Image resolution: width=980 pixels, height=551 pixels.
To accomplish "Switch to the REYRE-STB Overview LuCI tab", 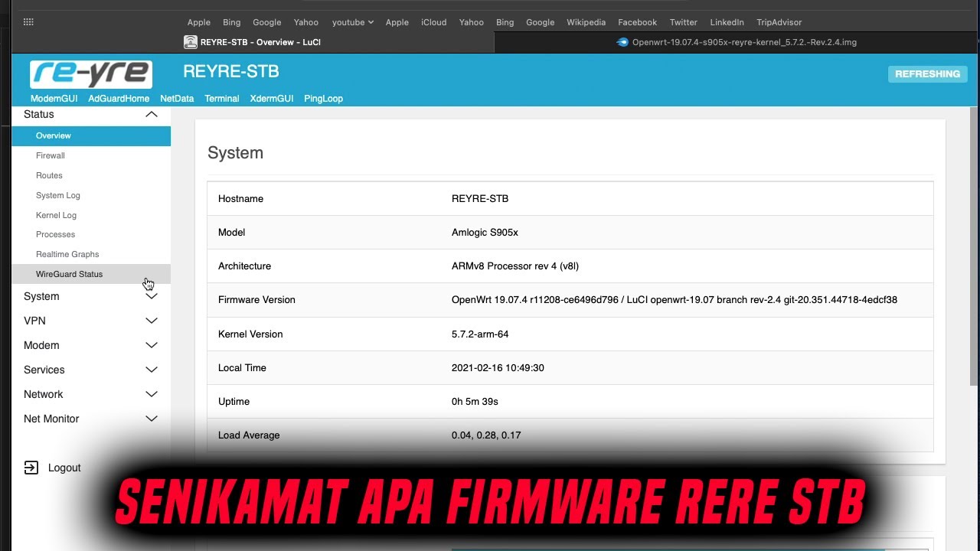I will coord(253,42).
